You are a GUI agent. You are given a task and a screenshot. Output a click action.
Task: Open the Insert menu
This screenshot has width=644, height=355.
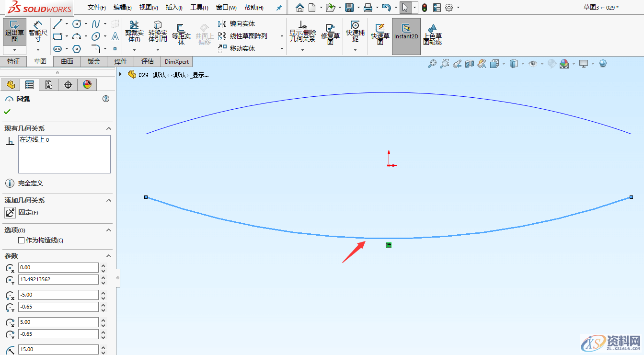coord(173,7)
